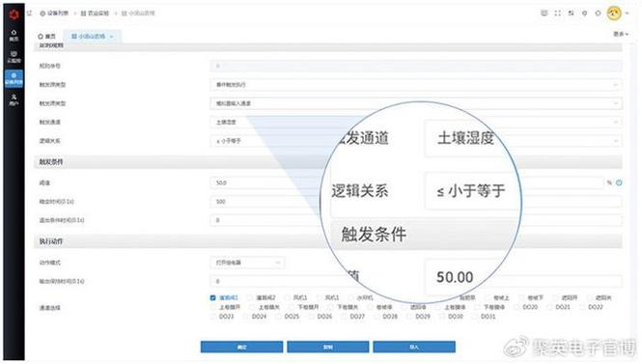Click the blue 复制 copy button
Screen dimensions: 642x364
(x=328, y=347)
